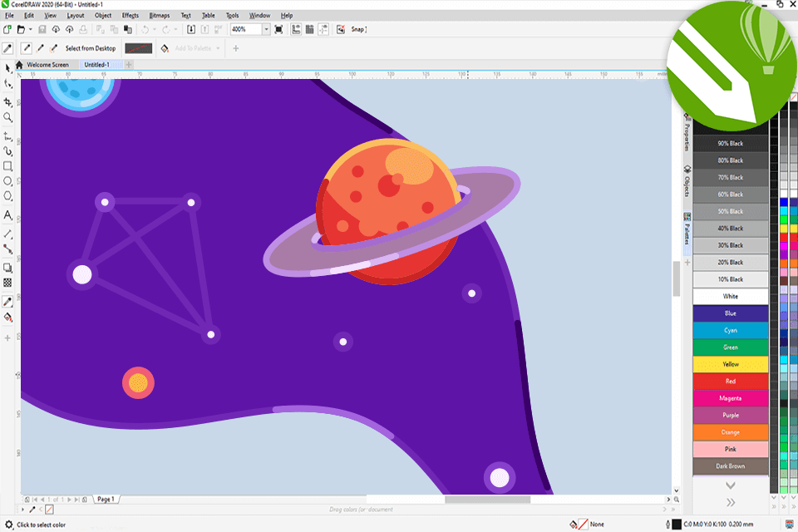Expand the palette list down chevron
Image resolution: width=798 pixels, height=532 pixels.
(x=730, y=485)
